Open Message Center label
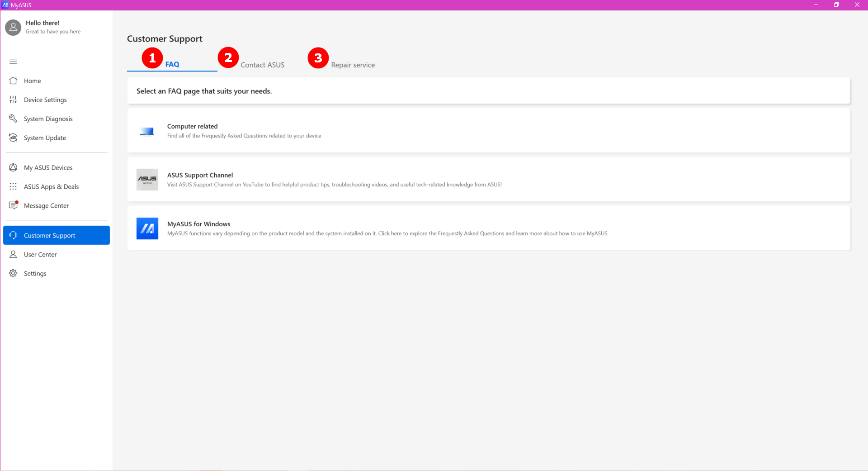Screen dimensions: 868x471 [46, 206]
